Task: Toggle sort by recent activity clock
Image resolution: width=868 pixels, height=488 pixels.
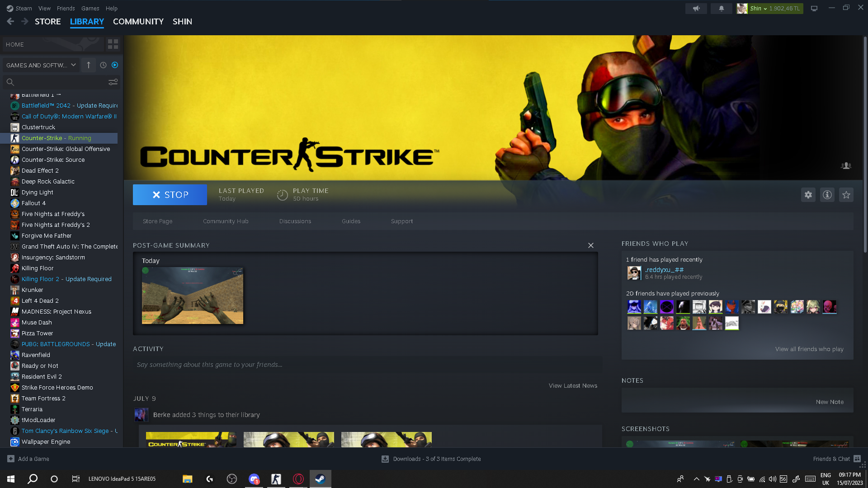Action: 103,65
